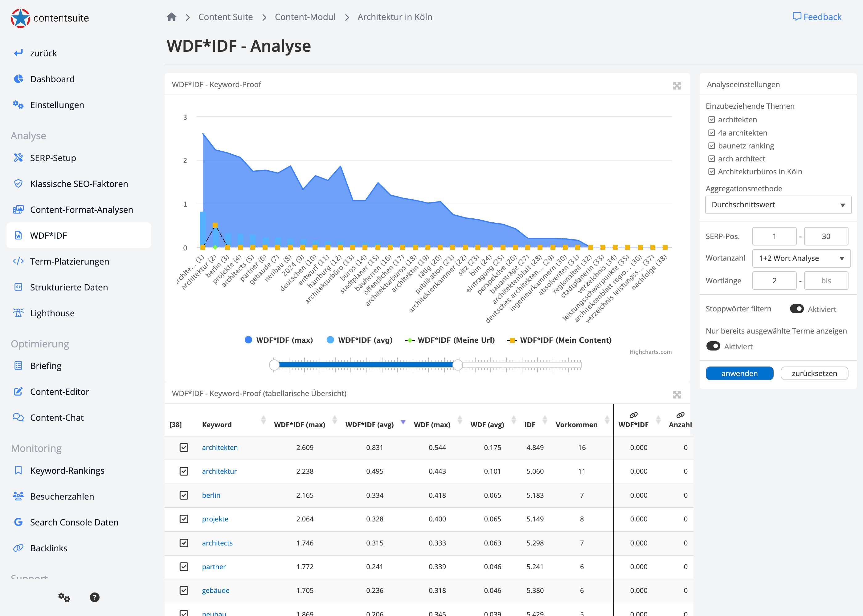Click the gears icon in bottom sidebar
Viewport: 863px width, 616px height.
tap(64, 597)
